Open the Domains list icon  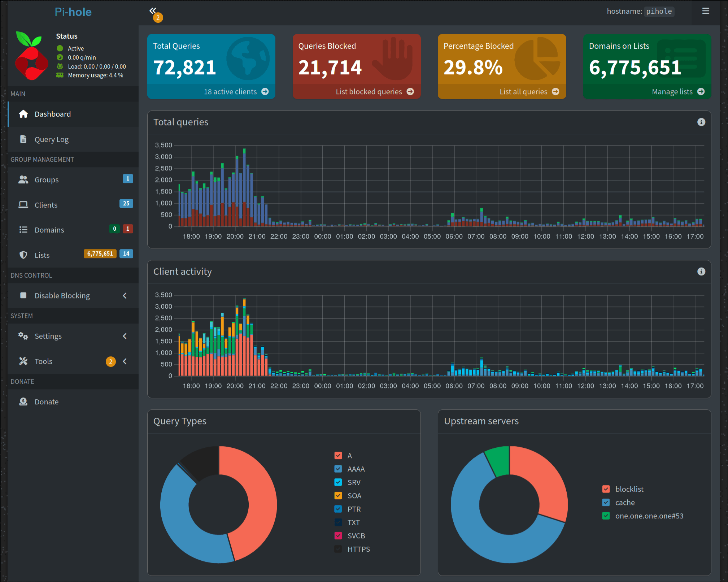[23, 230]
